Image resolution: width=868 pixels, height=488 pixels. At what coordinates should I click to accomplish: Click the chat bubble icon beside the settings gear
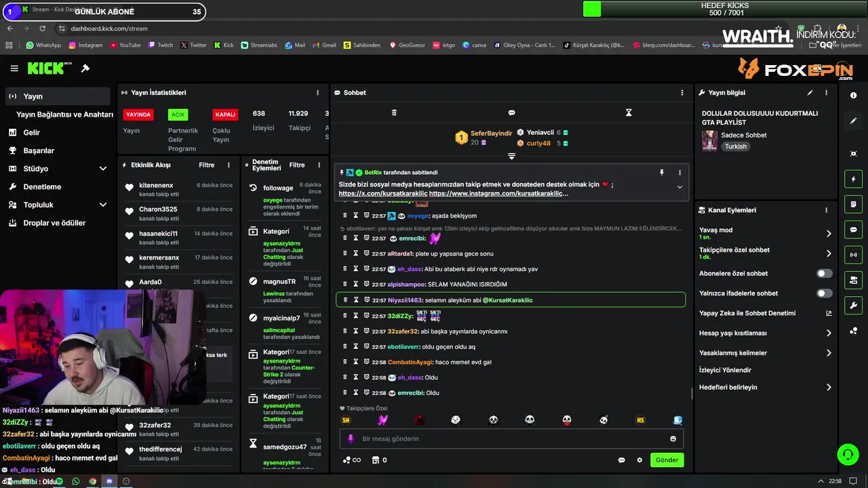point(621,460)
